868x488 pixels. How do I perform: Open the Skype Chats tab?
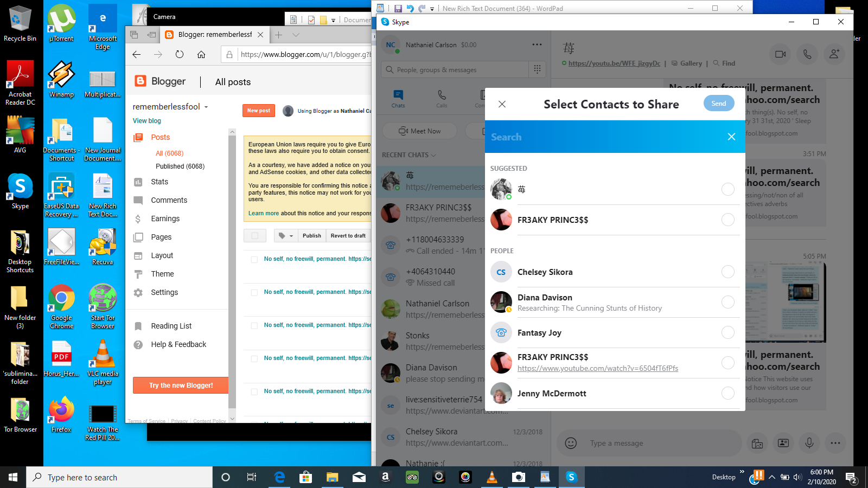(x=398, y=99)
